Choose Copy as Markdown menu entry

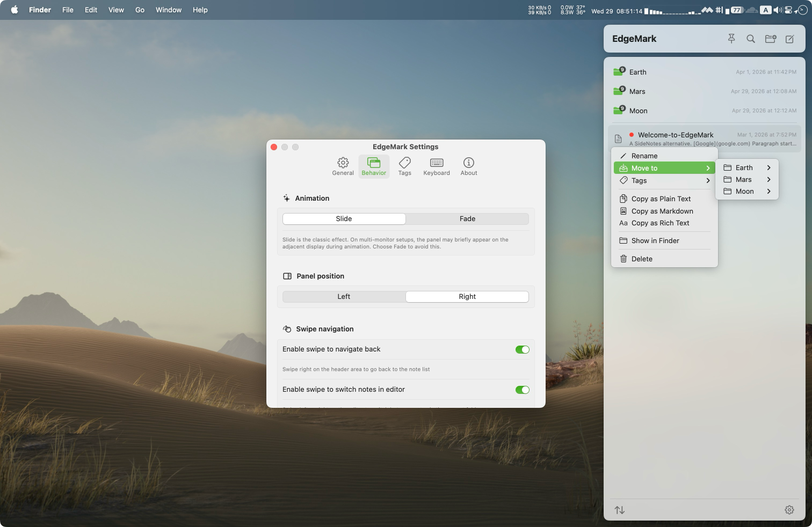click(664, 211)
